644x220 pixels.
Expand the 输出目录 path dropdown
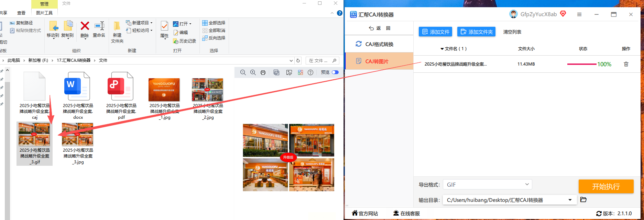pyautogui.click(x=570, y=200)
